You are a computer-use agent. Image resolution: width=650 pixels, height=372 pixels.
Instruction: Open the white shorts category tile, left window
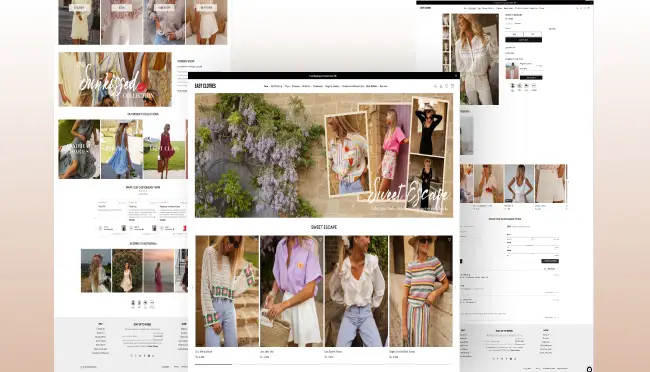[x=206, y=22]
